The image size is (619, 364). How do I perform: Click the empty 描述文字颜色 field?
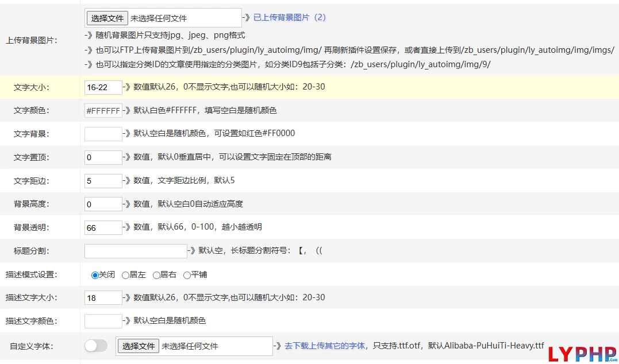(103, 321)
